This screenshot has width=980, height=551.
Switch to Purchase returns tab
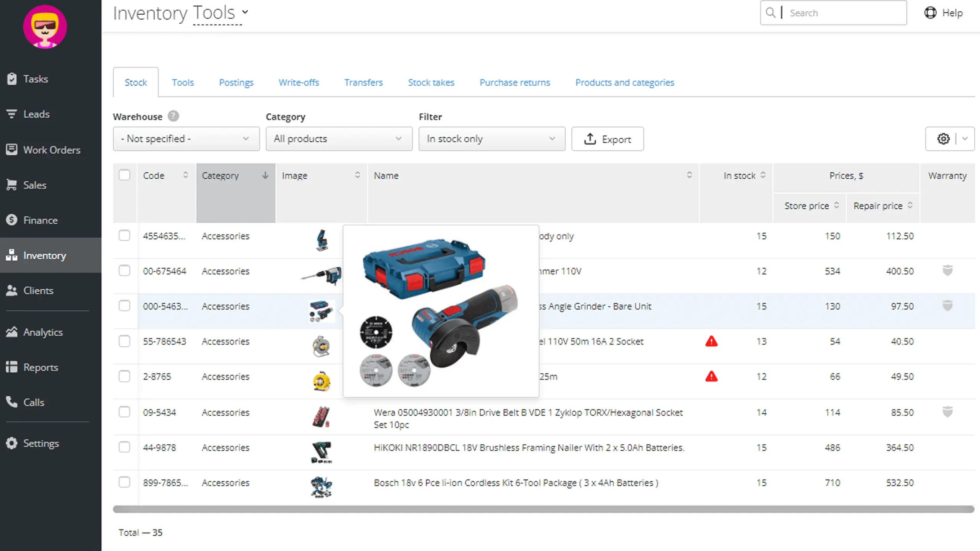click(x=514, y=82)
